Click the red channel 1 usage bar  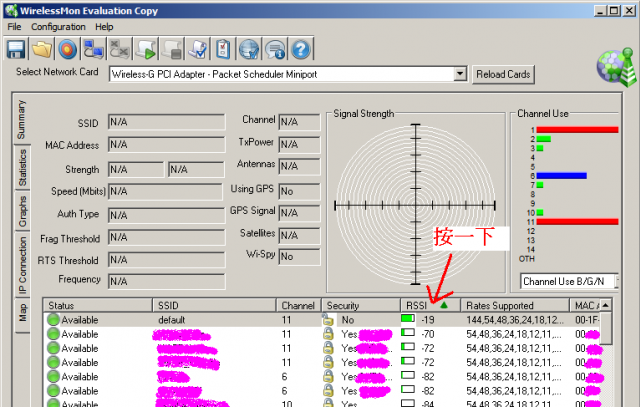577,130
